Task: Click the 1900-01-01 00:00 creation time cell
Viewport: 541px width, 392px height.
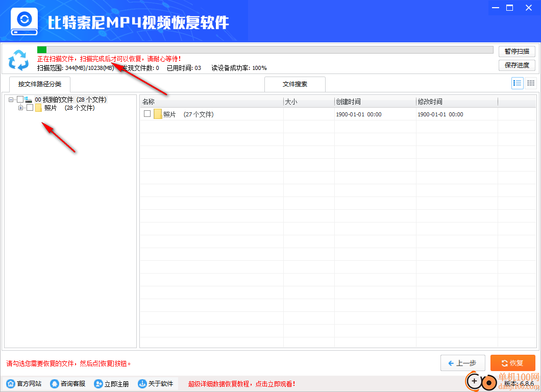Action: 359,114
